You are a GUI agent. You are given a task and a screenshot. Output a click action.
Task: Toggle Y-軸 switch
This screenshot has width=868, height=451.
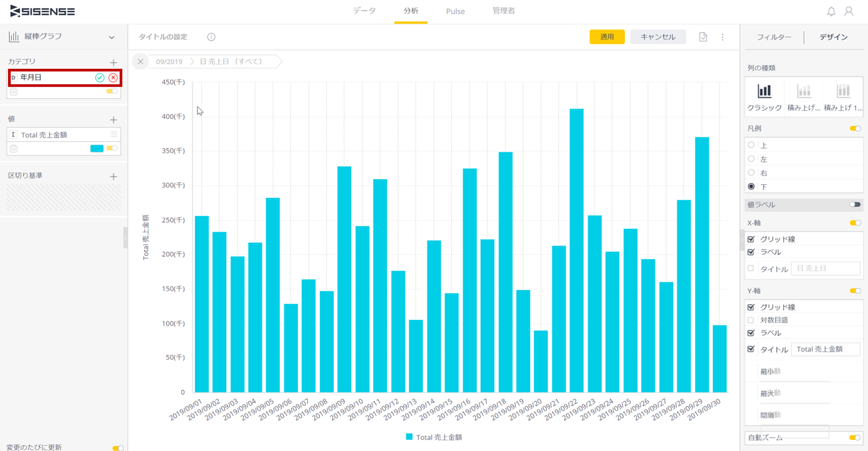point(855,291)
